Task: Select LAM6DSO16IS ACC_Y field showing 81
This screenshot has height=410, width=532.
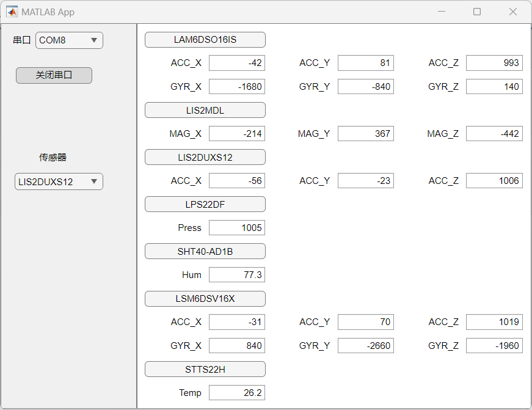Action: pyautogui.click(x=366, y=63)
